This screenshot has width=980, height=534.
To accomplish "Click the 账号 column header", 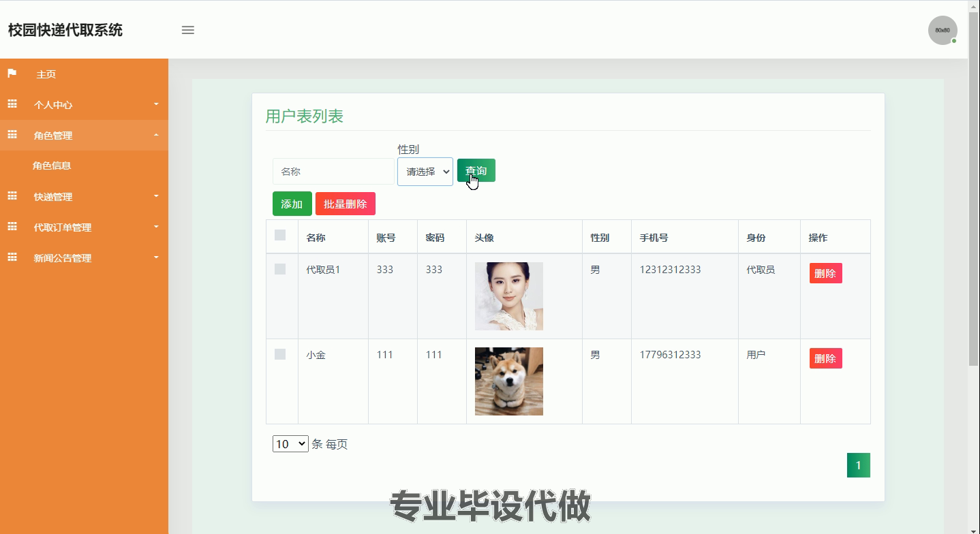I will click(x=386, y=238).
